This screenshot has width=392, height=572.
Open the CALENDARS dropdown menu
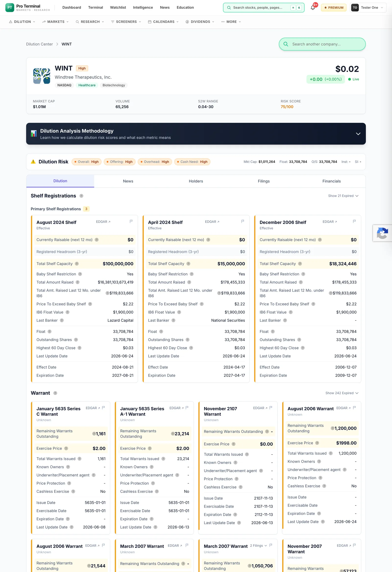(x=163, y=22)
